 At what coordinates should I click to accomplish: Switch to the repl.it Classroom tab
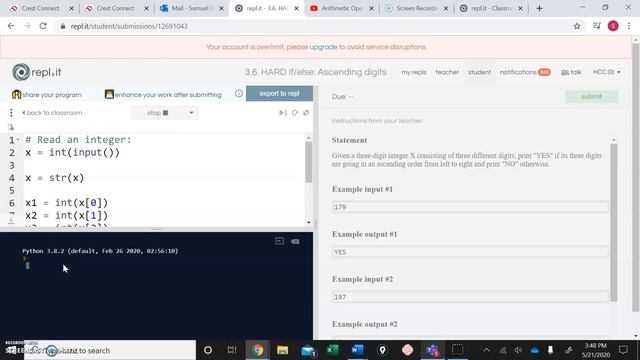click(491, 8)
